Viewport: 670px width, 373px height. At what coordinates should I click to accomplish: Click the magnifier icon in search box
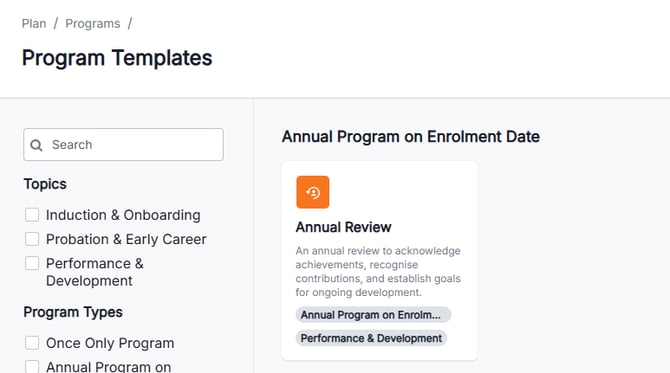(x=36, y=145)
